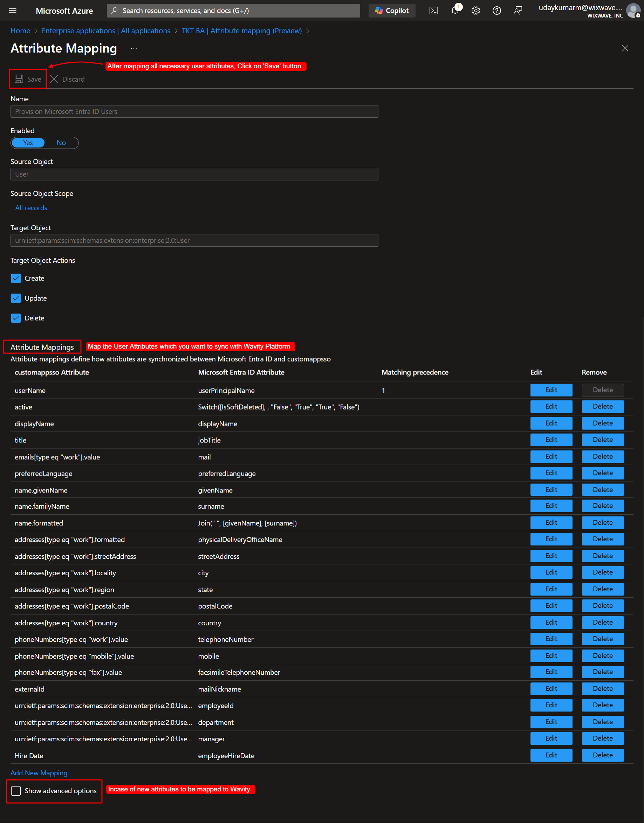Delete the facsimileTelephoneNumber mapping
644x824 pixels.
pyautogui.click(x=603, y=672)
